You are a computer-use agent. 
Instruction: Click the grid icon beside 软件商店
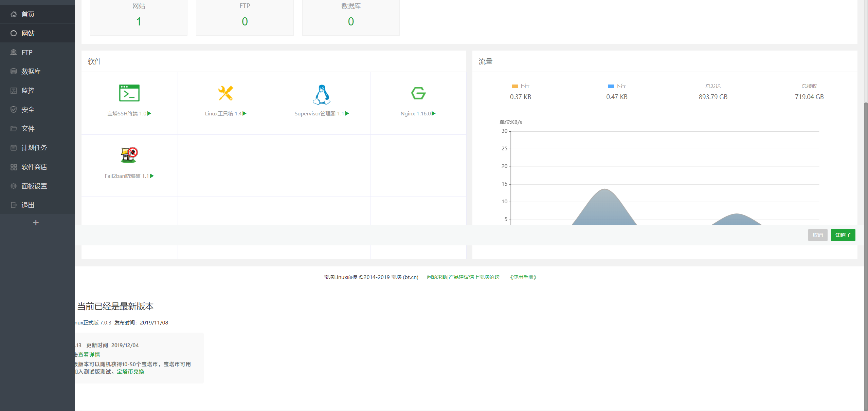[14, 167]
